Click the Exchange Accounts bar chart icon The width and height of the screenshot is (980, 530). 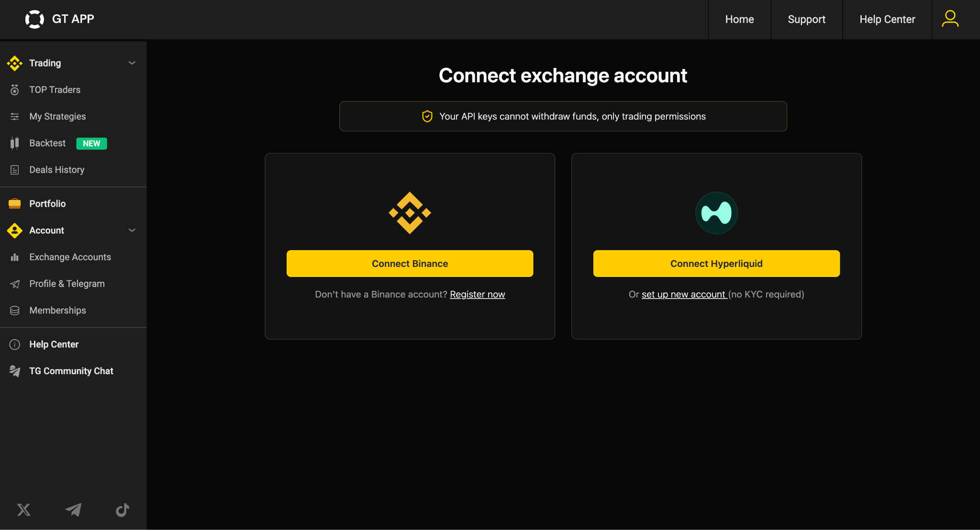pos(15,257)
